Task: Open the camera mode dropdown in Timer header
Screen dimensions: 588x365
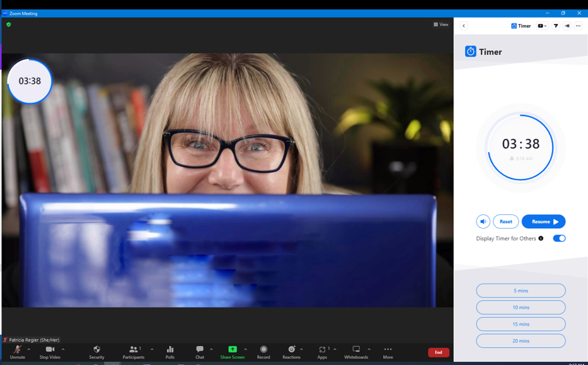Action: pos(542,26)
